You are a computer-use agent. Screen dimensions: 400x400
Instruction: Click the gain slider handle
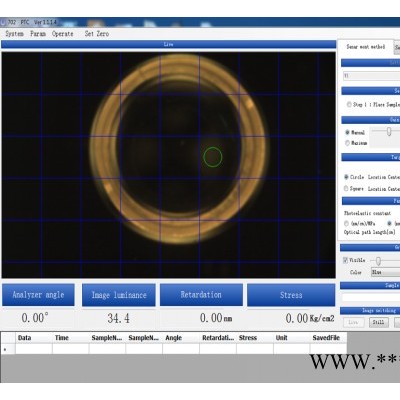[389, 132]
